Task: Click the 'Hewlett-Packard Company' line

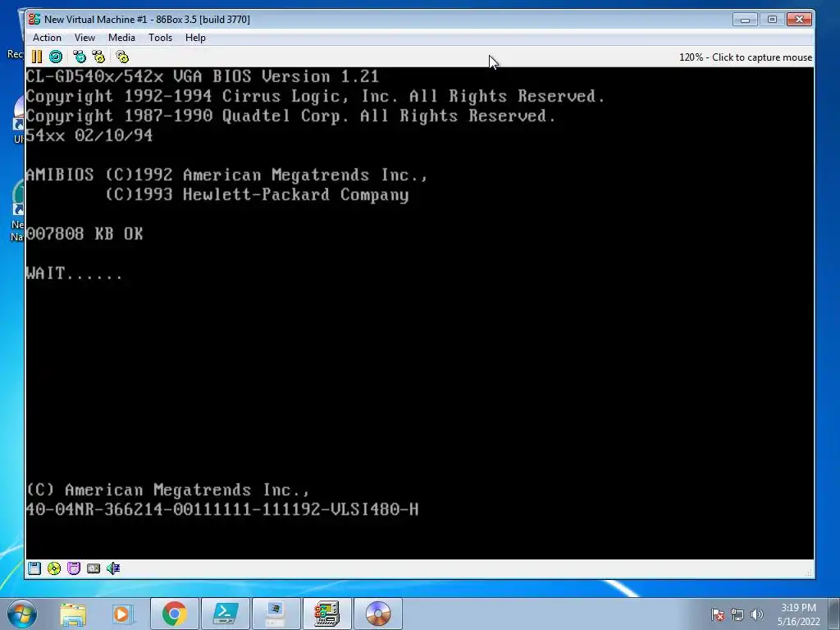Action: pos(257,194)
